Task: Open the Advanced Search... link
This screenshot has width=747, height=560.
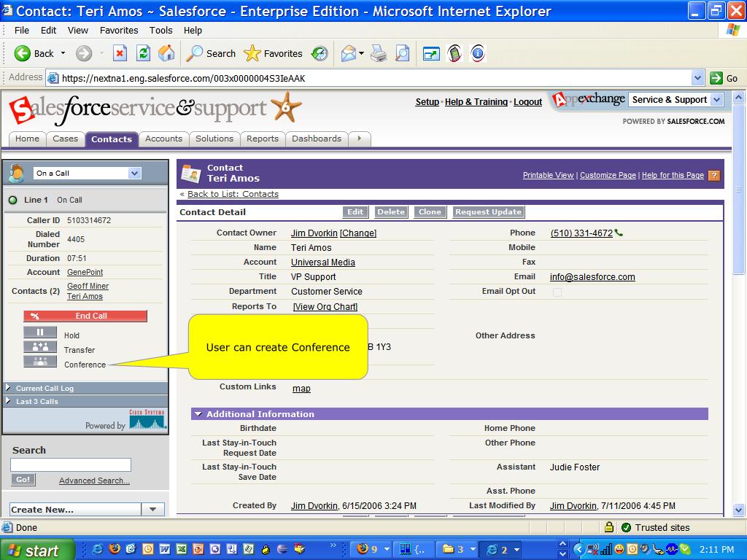Action: 94,481
